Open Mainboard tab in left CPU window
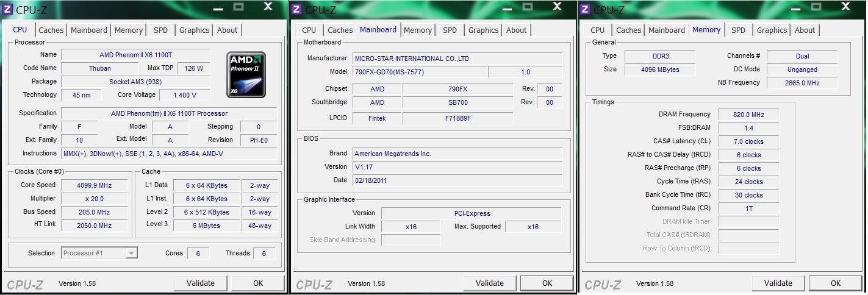868x295 pixels. (89, 30)
